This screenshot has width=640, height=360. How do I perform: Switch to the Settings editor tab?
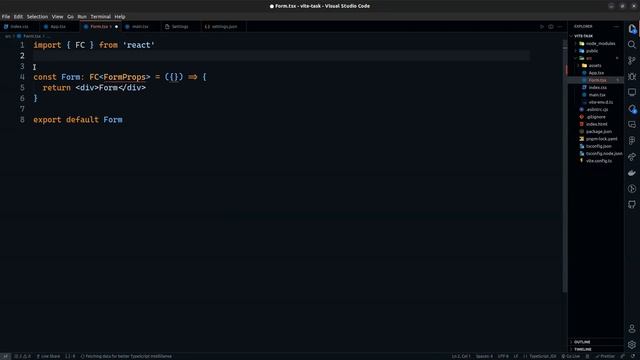point(180,27)
